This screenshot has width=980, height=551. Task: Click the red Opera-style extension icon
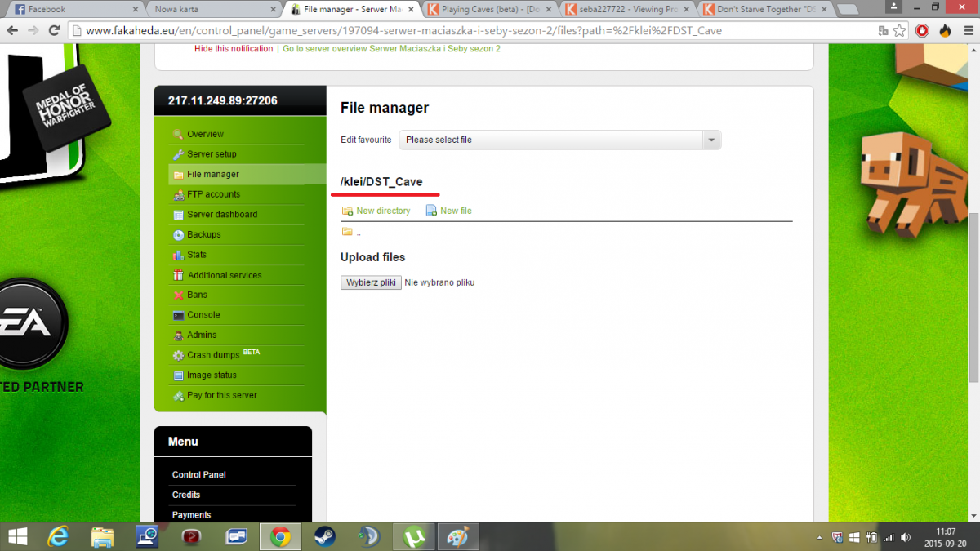point(922,31)
